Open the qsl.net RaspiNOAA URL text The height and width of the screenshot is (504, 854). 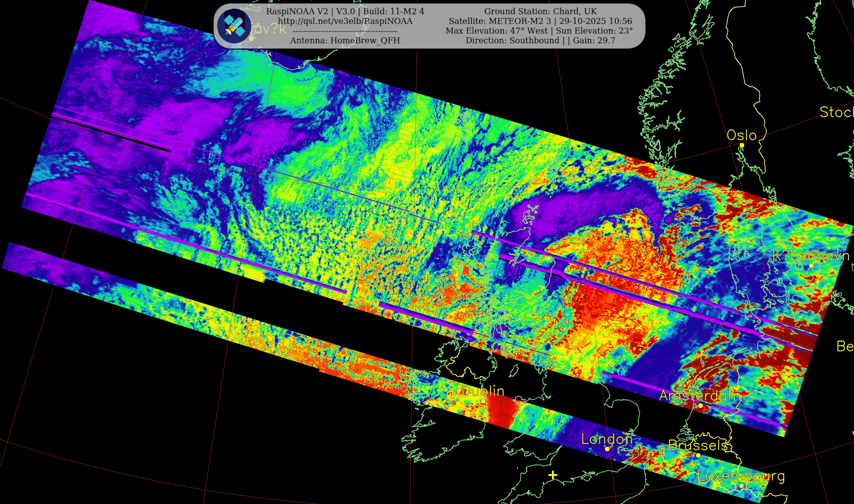coord(345,21)
